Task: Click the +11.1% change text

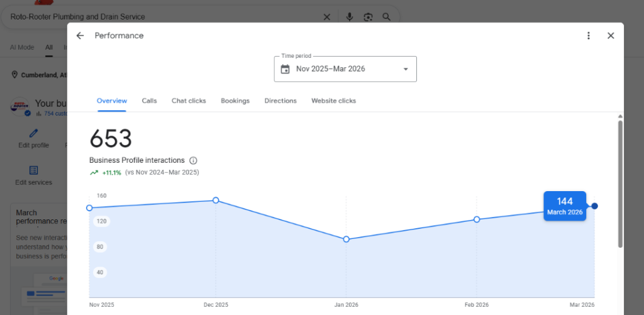Action: [112, 173]
